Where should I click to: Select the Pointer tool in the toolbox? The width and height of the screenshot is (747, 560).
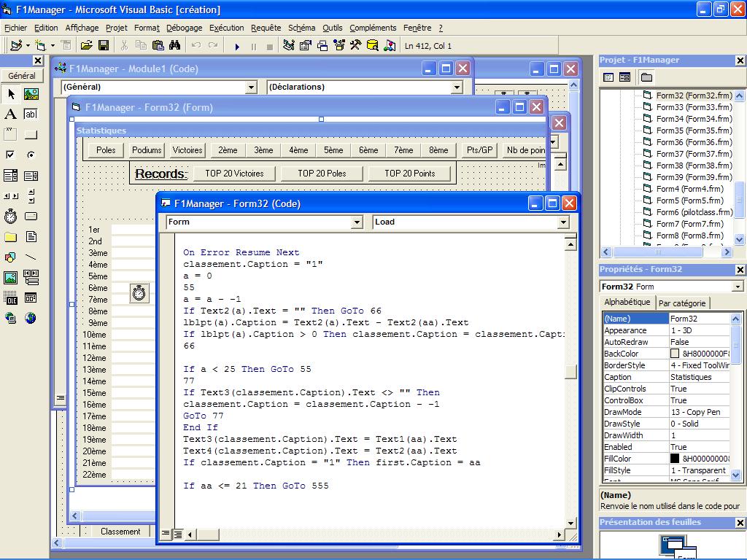coord(10,94)
